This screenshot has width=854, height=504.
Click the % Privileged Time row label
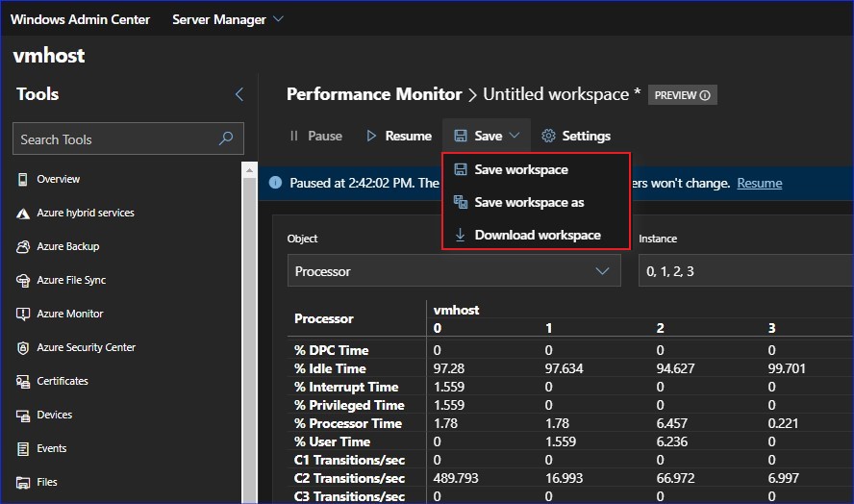pyautogui.click(x=349, y=405)
